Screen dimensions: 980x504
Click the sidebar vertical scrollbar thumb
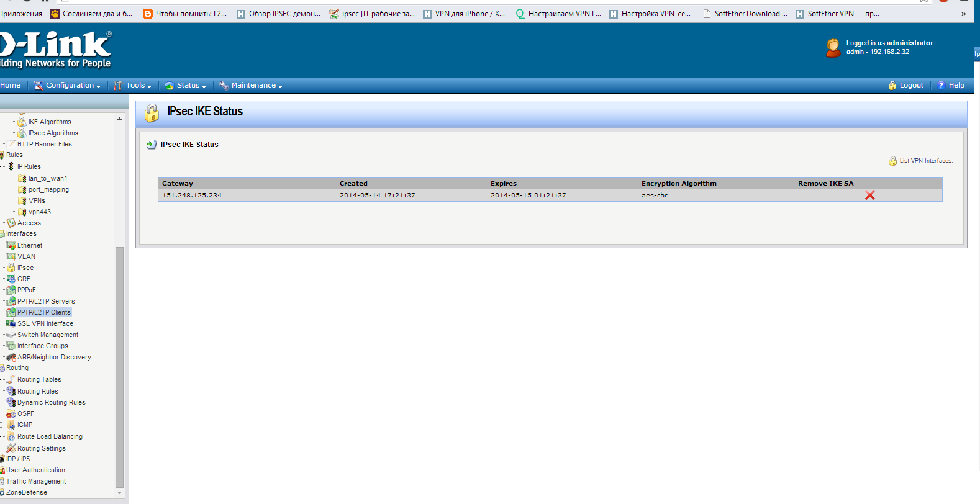point(120,367)
